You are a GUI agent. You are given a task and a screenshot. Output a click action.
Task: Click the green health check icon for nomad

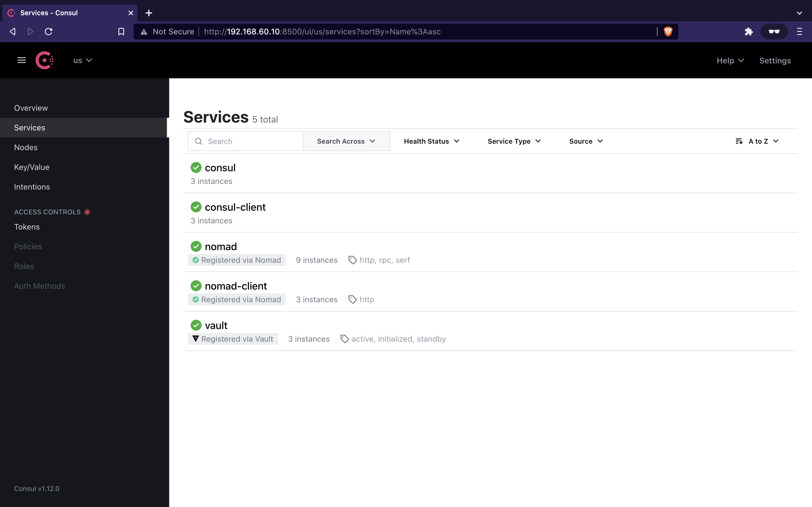195,246
